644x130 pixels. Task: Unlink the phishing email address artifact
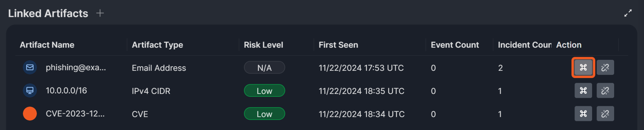tap(605, 68)
